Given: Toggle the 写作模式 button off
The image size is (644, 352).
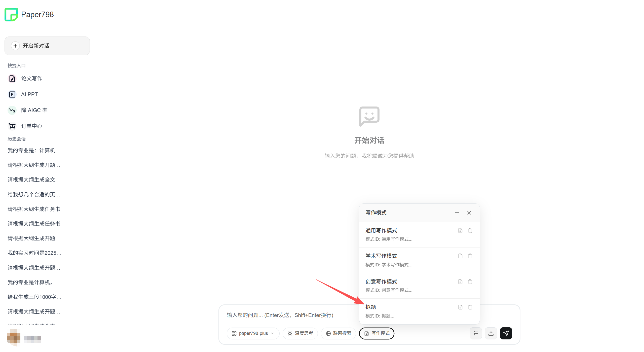Looking at the screenshot, I should (x=377, y=333).
